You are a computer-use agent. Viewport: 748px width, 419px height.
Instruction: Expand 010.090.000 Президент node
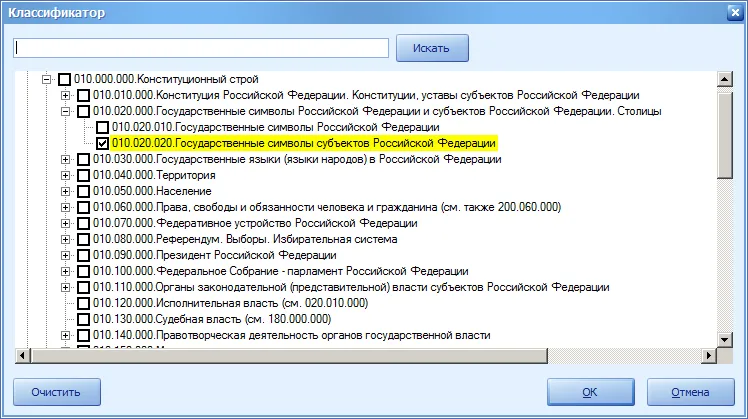(66, 255)
